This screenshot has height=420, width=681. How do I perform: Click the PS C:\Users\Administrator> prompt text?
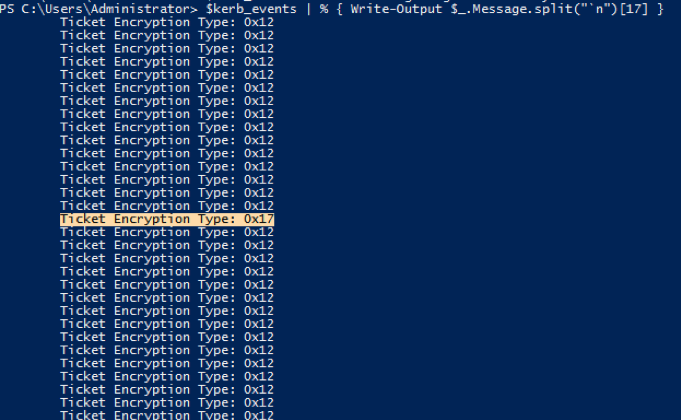pyautogui.click(x=99, y=9)
